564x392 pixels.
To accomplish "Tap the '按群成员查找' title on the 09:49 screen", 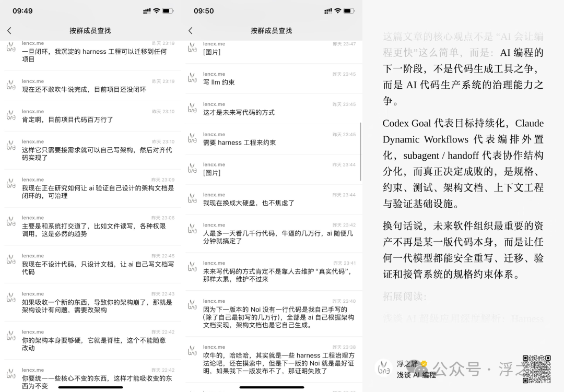I will [x=90, y=31].
